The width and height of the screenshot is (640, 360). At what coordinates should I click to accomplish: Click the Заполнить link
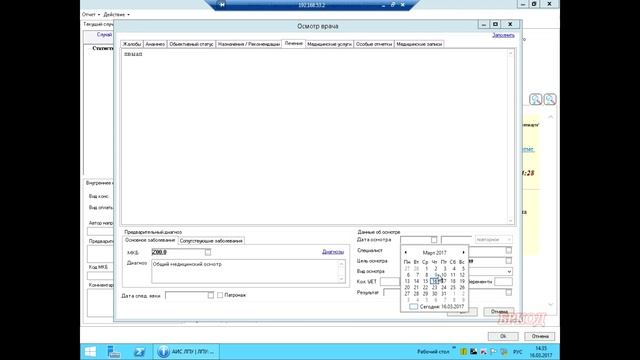point(503,35)
